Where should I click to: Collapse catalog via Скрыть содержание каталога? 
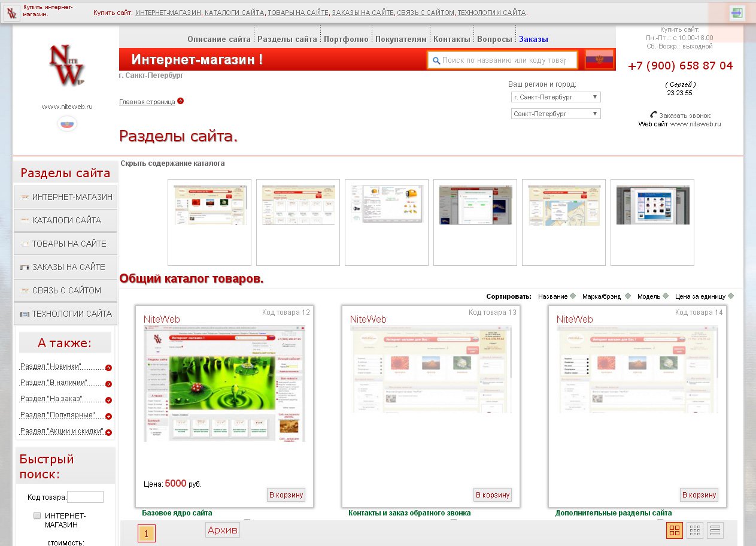click(173, 163)
